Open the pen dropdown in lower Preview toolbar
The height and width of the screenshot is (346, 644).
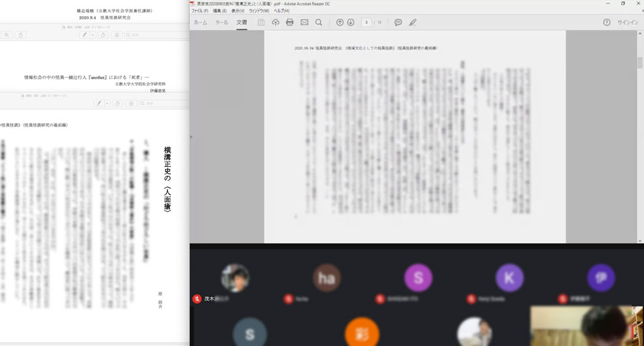point(107,103)
